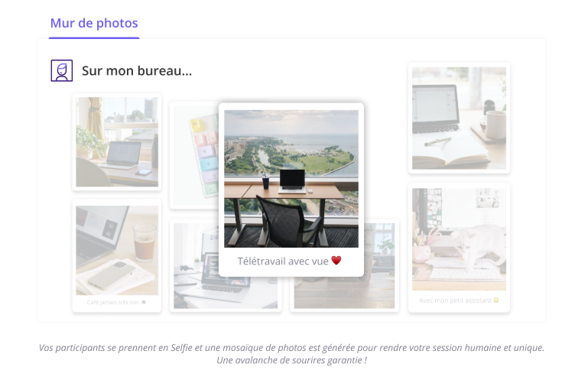
Task: Click the red heart emoji
Action: tap(336, 261)
